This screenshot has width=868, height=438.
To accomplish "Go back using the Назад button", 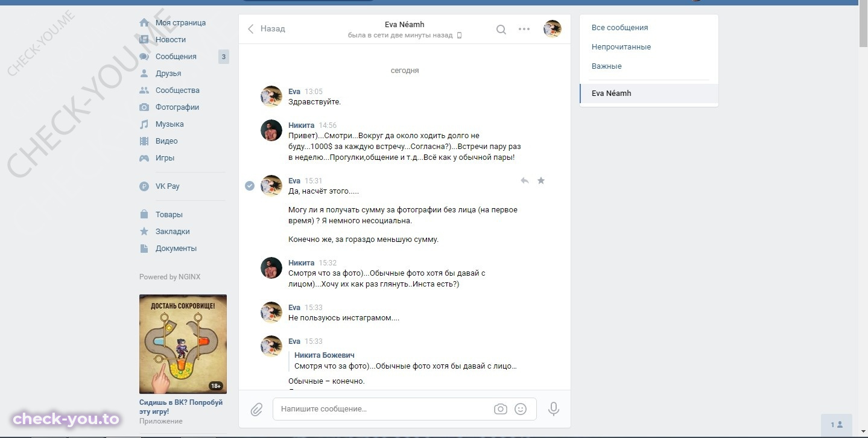I will [x=267, y=29].
